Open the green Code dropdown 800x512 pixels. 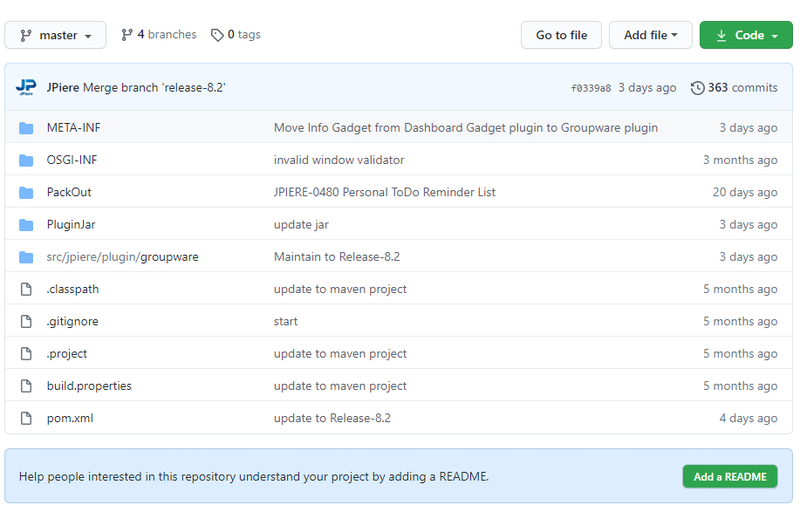[746, 35]
